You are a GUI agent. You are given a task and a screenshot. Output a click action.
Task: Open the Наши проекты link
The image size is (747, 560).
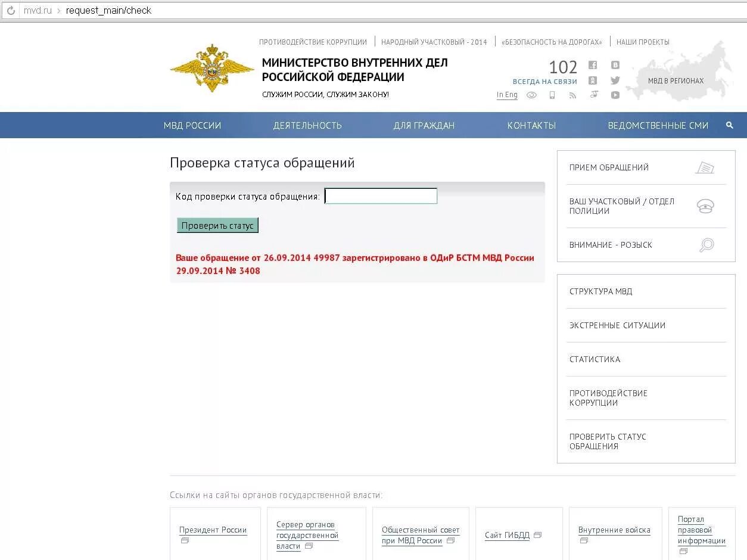point(643,42)
